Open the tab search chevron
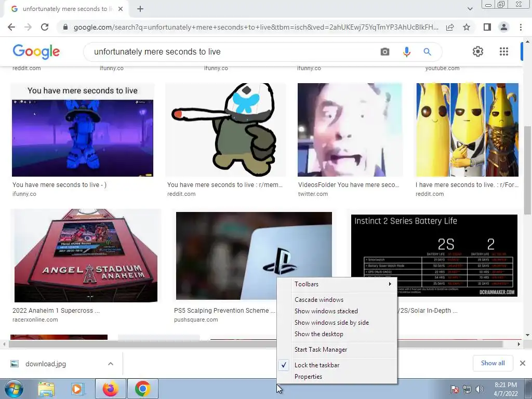532x399 pixels. point(470,9)
